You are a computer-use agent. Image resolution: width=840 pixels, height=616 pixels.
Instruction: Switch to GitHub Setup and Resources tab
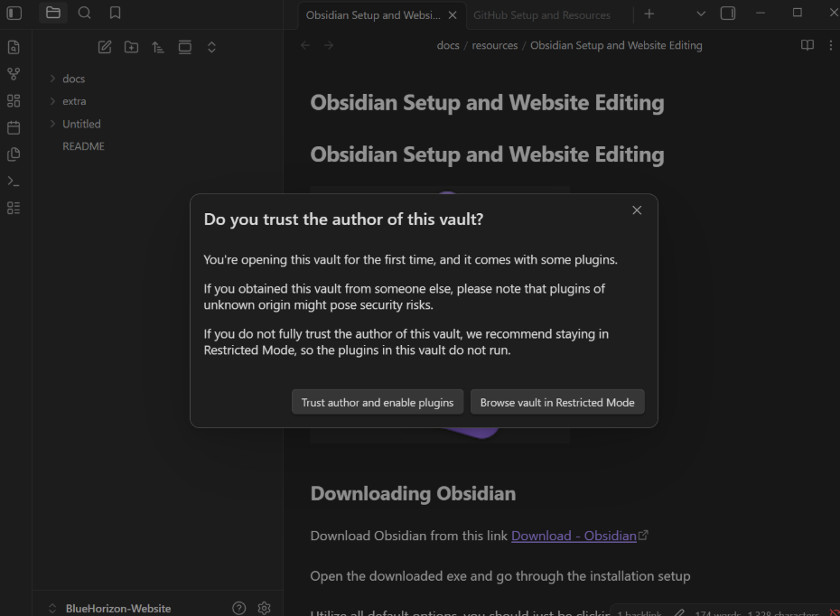point(542,15)
